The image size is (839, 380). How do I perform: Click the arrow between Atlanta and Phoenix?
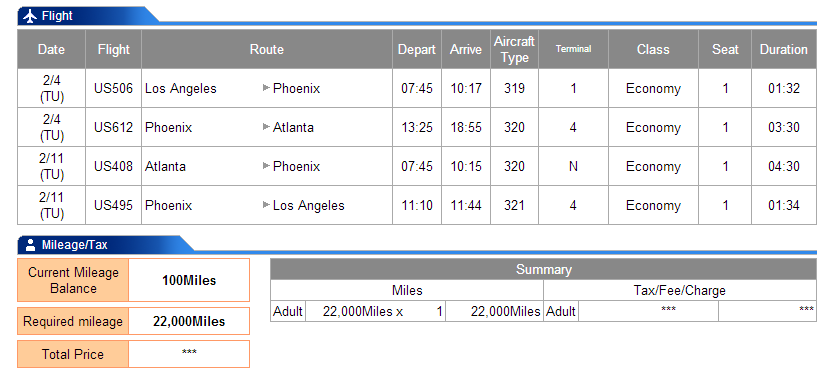pos(266,166)
